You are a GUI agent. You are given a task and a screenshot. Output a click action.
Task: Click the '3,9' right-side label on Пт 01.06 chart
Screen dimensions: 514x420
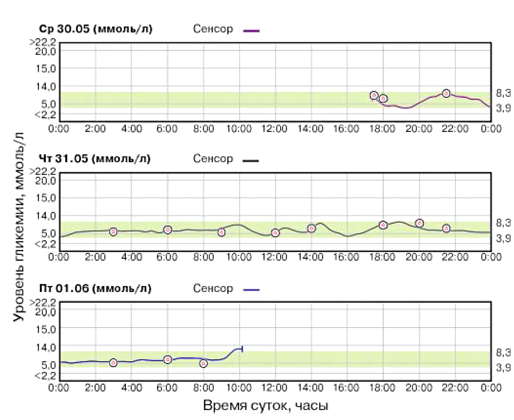click(503, 367)
